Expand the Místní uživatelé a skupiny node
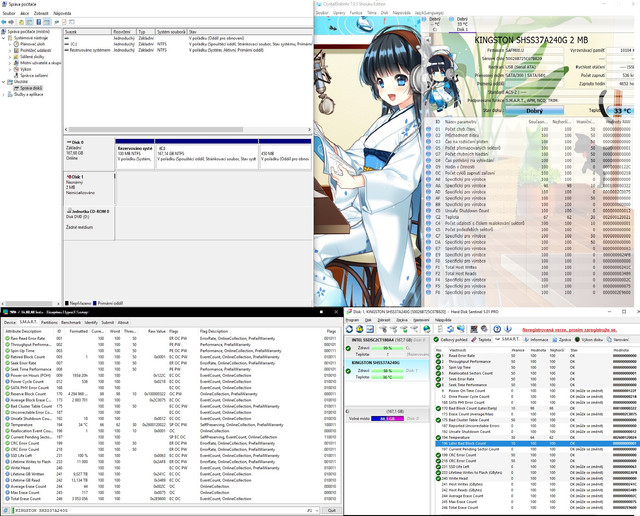 click(x=10, y=63)
